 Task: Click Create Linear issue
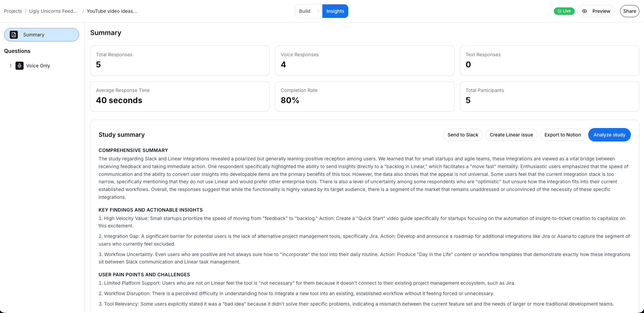(x=511, y=135)
